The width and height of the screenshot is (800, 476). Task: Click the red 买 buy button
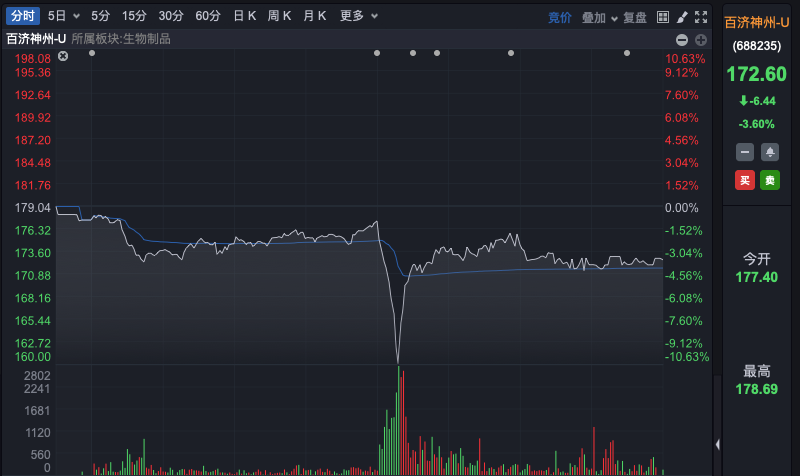click(x=745, y=180)
